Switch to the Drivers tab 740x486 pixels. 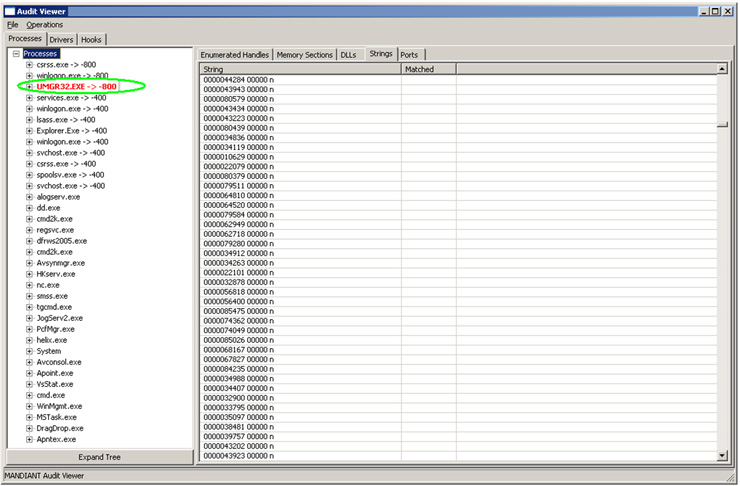[x=61, y=40]
